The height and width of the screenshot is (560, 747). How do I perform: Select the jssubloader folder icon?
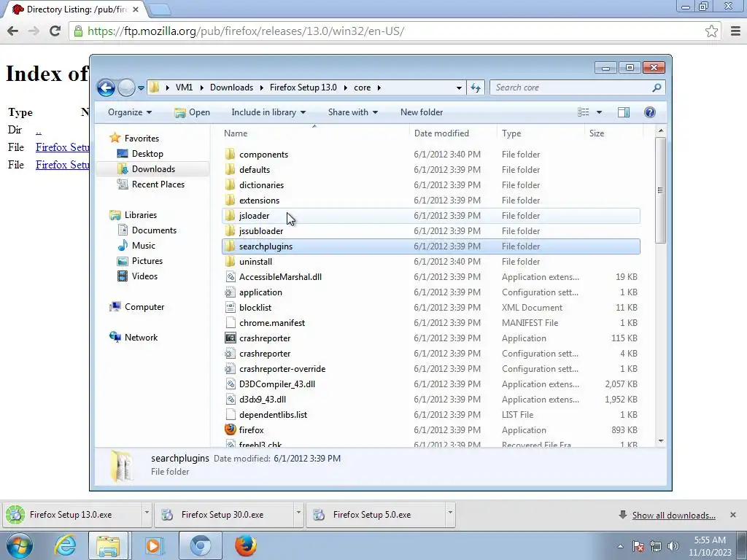tap(230, 230)
